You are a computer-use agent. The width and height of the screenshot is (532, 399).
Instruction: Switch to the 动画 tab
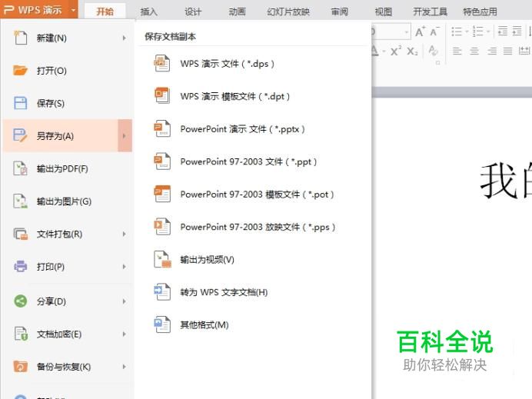point(237,12)
